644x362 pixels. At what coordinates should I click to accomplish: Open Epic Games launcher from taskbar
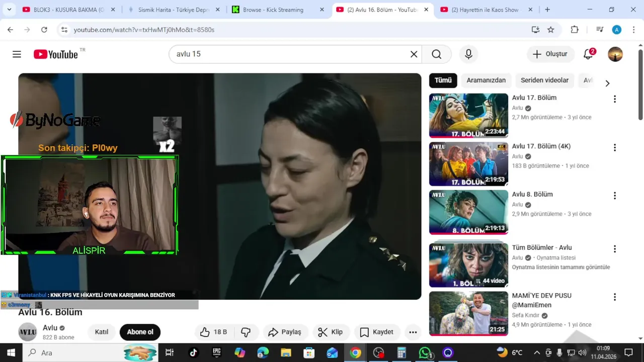216,352
